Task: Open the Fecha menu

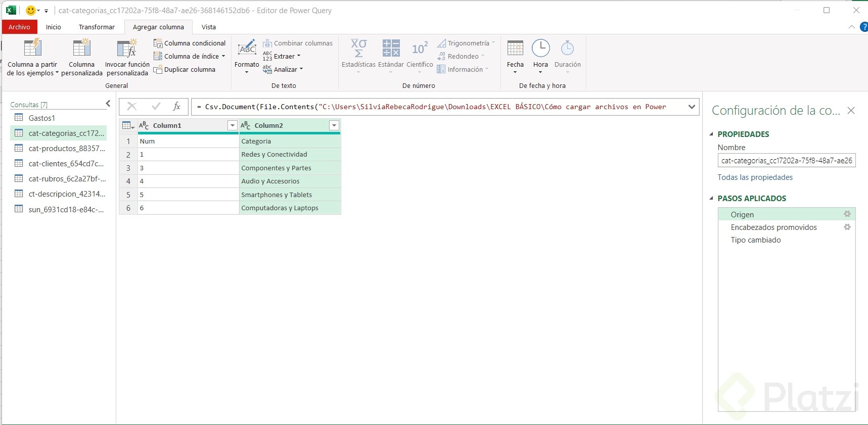Action: pos(515,57)
